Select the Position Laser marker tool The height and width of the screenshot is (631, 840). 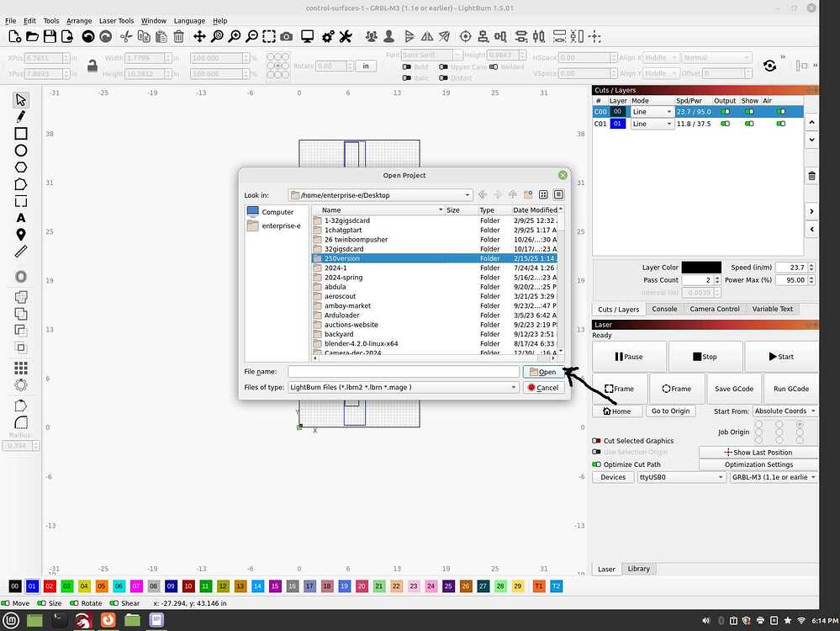[21, 234]
